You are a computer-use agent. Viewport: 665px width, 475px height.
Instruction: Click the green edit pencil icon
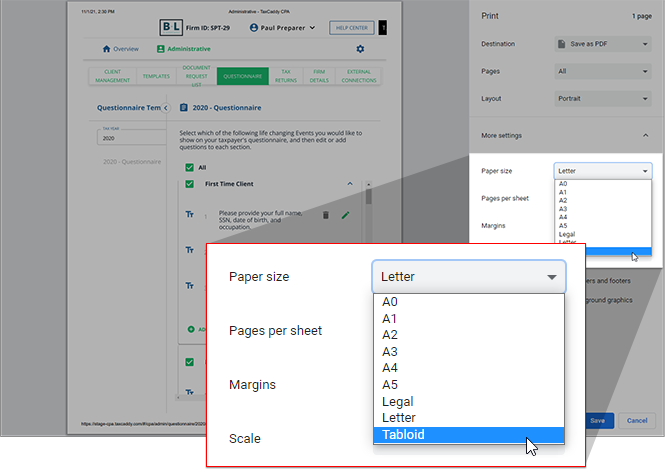pyautogui.click(x=346, y=215)
